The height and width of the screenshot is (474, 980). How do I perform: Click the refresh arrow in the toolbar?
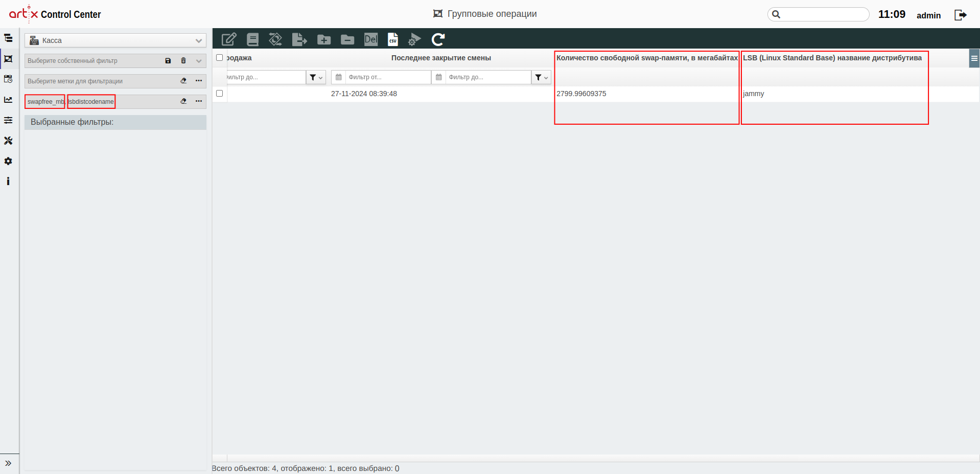[x=438, y=39]
